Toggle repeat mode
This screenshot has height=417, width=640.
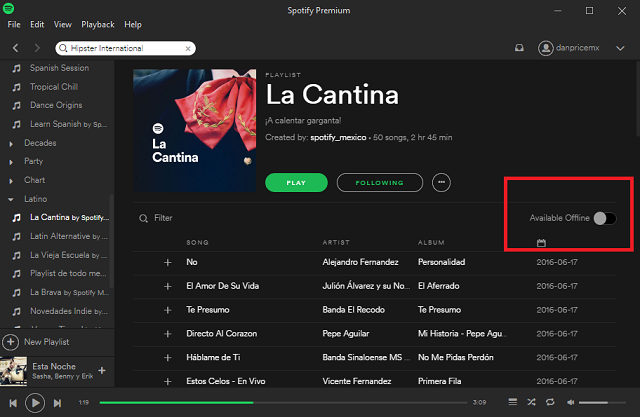(550, 402)
